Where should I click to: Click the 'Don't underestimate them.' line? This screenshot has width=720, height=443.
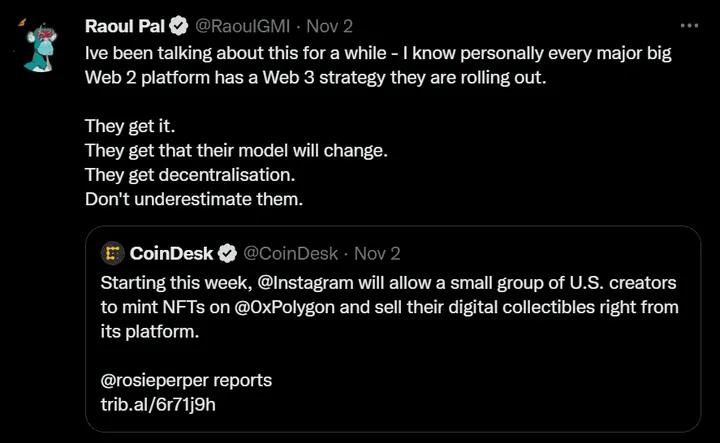coord(193,198)
